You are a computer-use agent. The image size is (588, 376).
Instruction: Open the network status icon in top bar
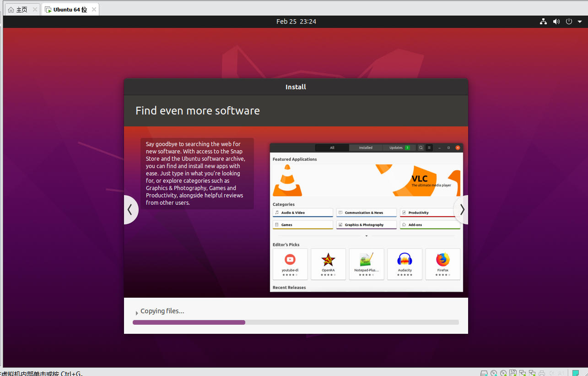click(x=543, y=22)
